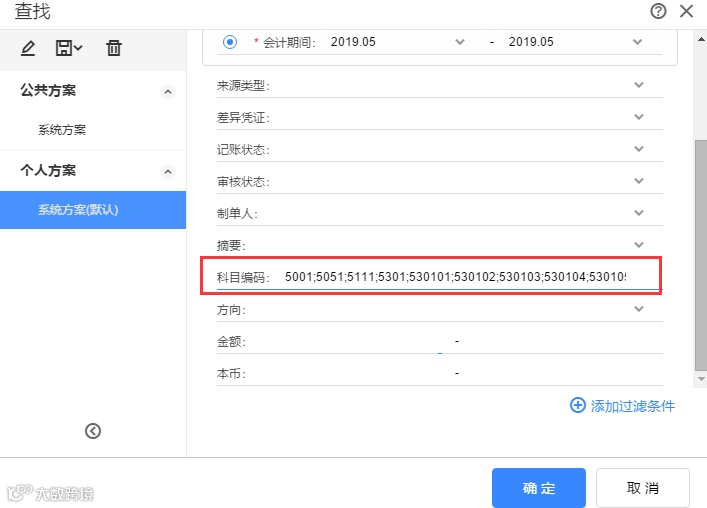707x508 pixels.
Task: Select 系统方案(默认) personal scheme
Action: [93, 210]
